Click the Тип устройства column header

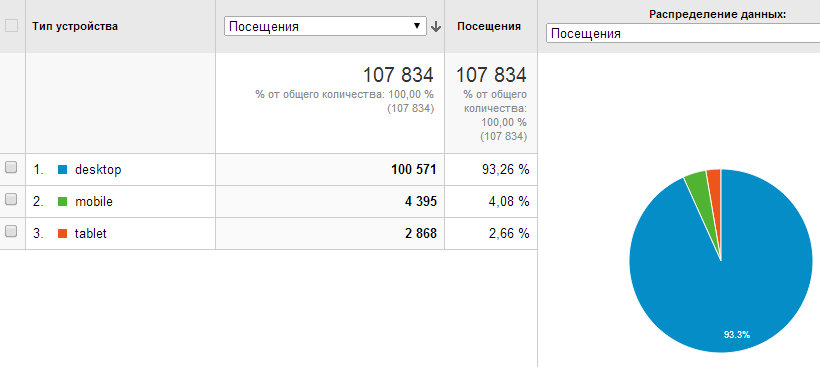75,26
